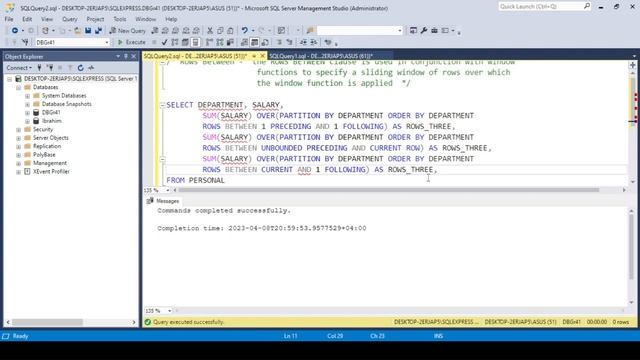Click the Quick Launch search field

(540, 6)
